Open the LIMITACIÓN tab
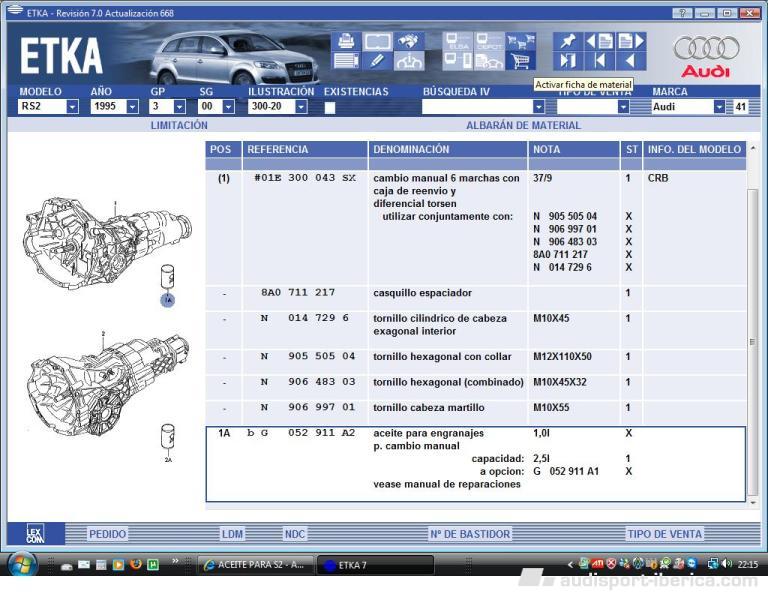The width and height of the screenshot is (768, 600). (x=179, y=125)
